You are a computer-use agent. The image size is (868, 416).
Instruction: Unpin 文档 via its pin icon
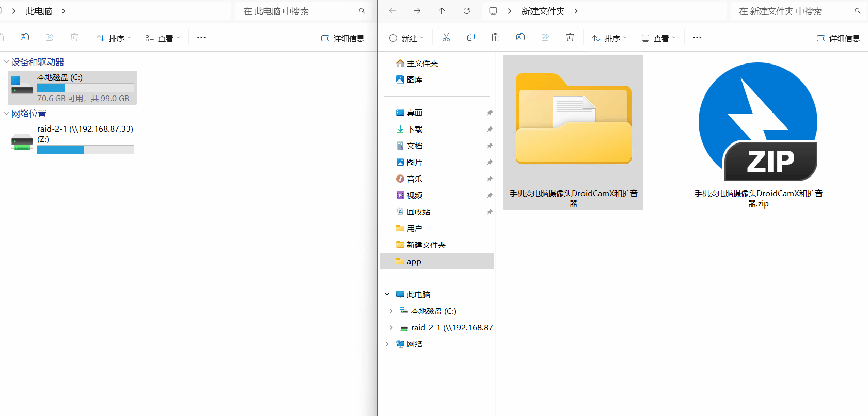pos(490,146)
